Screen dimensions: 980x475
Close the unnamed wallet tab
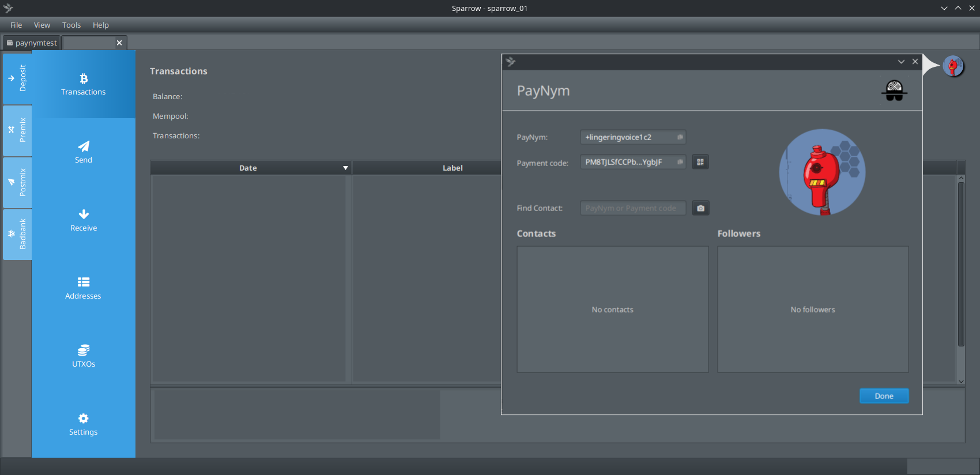(119, 43)
